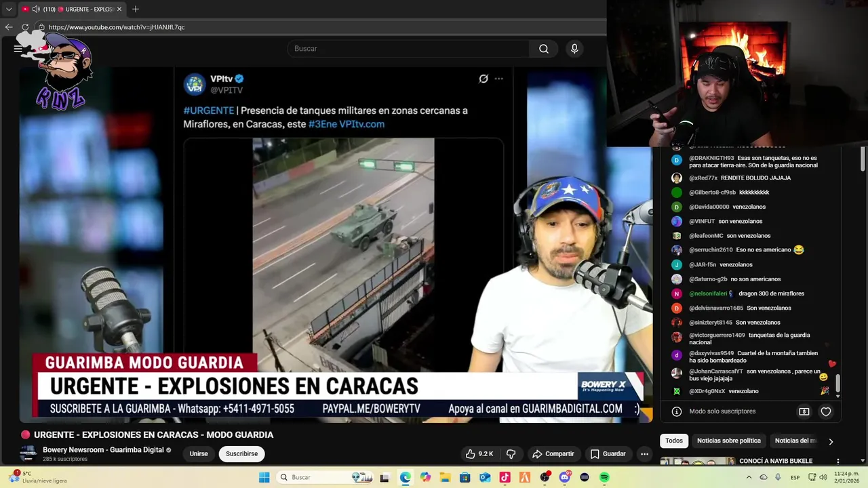Screen dimensions: 868x488
Task: Open Spotify from the taskbar
Action: [x=604, y=477]
